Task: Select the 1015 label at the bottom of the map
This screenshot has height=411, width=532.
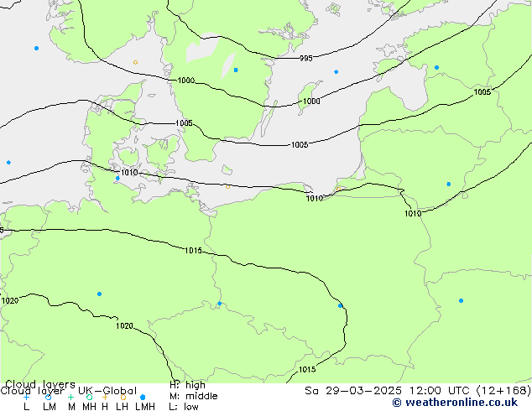Action: [307, 369]
